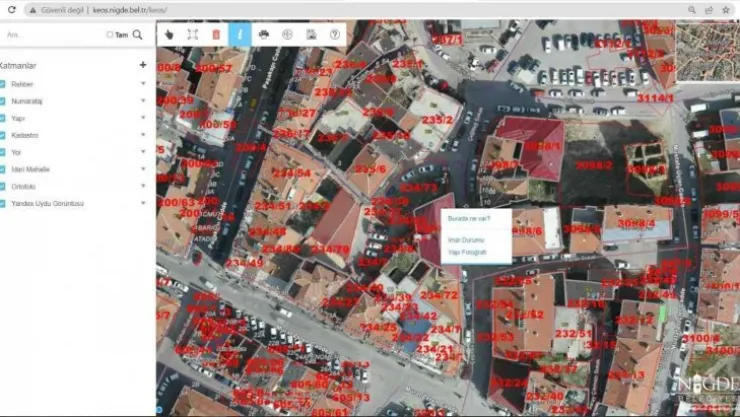The image size is (740, 417).
Task: Expand the Numarataj layer dropdown arrow
Action: [x=143, y=101]
